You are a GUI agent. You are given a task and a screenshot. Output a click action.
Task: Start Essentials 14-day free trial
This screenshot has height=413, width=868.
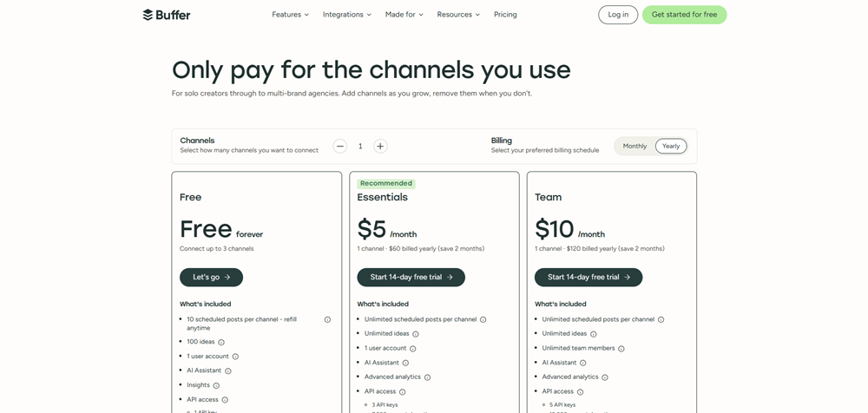[x=411, y=278]
